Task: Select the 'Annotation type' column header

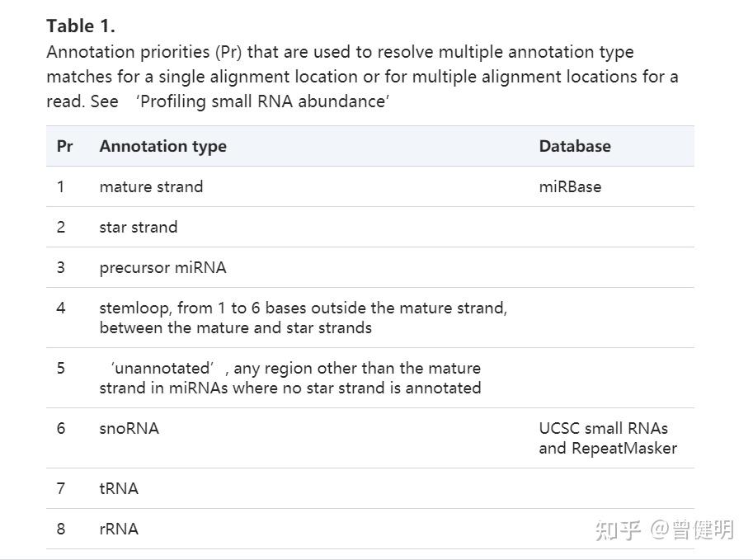Action: coord(162,146)
